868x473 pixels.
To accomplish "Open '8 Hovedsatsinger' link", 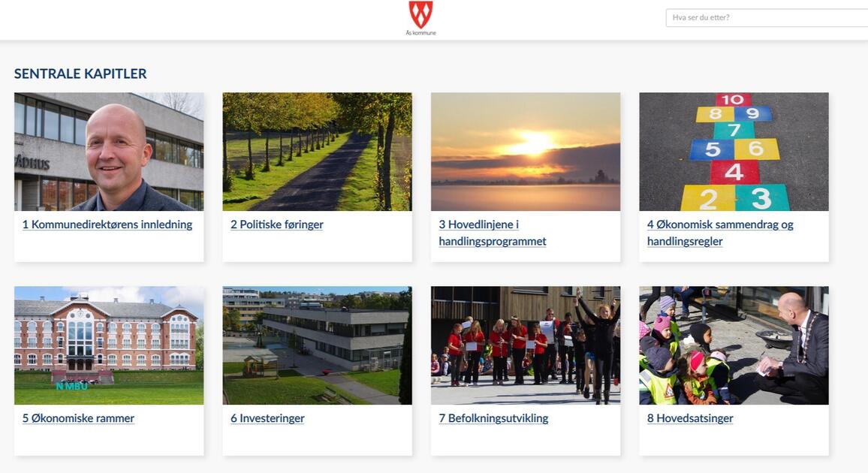I will (x=690, y=418).
